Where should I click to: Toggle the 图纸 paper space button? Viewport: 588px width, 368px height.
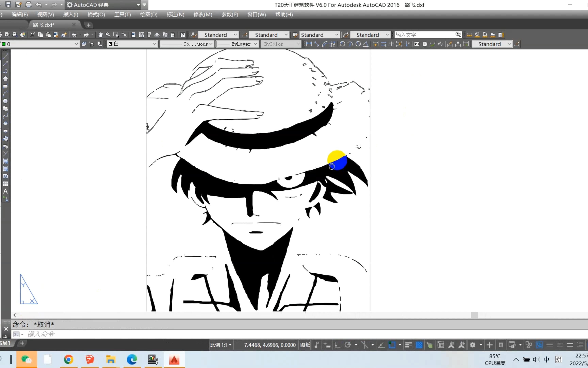pyautogui.click(x=305, y=345)
